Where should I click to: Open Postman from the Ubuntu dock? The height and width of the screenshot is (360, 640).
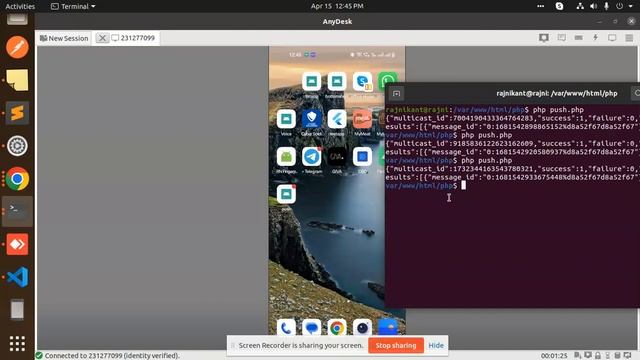tap(17, 47)
